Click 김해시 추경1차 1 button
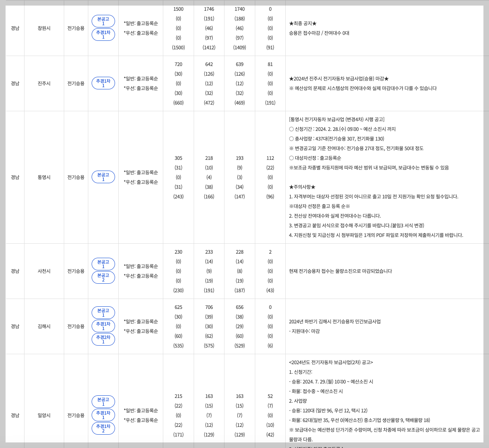This screenshot has height=448, width=489. (x=103, y=326)
